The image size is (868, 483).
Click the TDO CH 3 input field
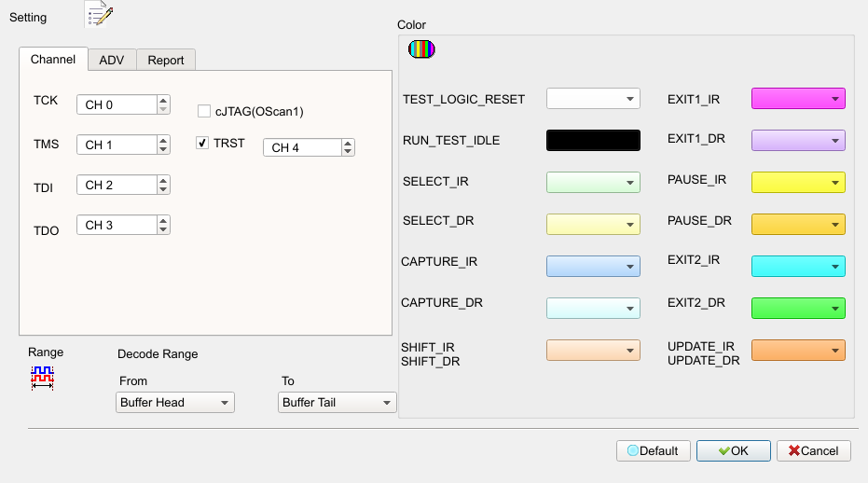[x=117, y=225]
